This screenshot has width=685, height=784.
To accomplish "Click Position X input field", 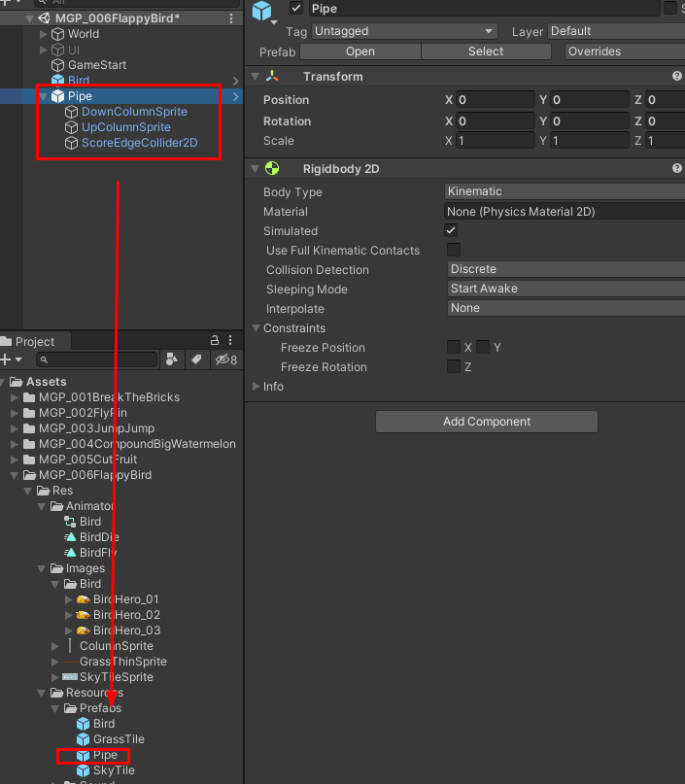I will pos(495,99).
